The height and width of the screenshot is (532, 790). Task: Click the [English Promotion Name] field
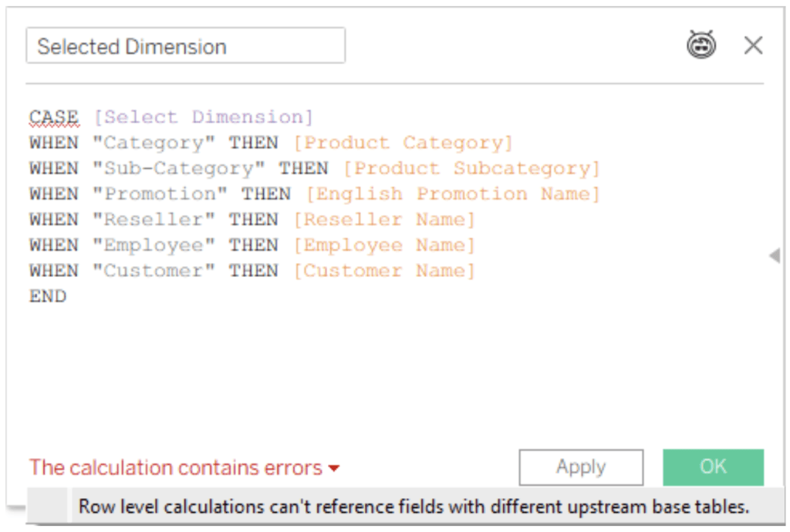pyautogui.click(x=452, y=194)
